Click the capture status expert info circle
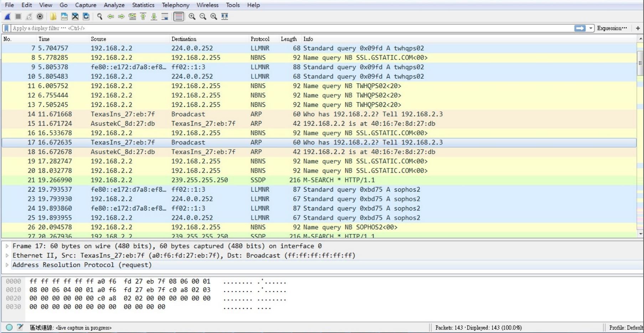The height and width of the screenshot is (333, 644). (x=9, y=327)
